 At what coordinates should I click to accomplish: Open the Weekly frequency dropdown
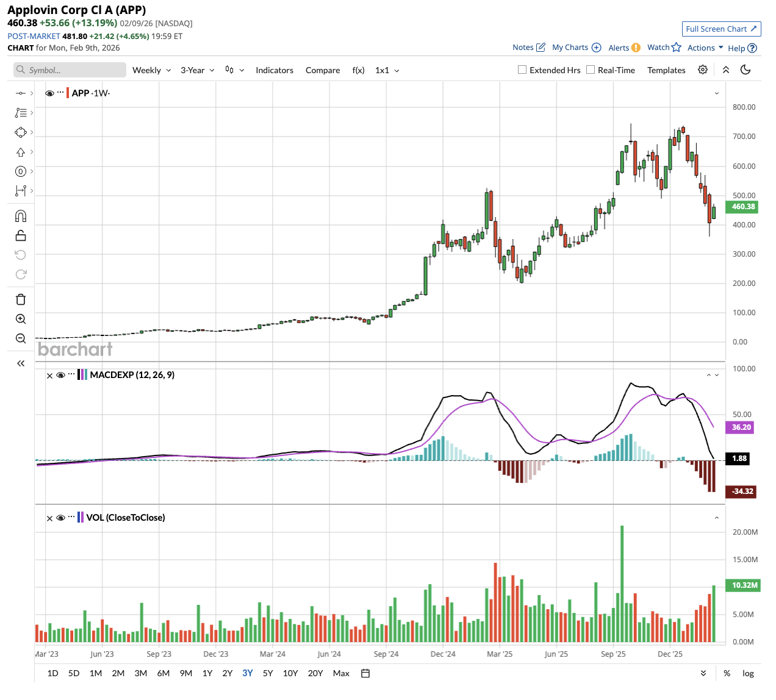click(x=151, y=70)
